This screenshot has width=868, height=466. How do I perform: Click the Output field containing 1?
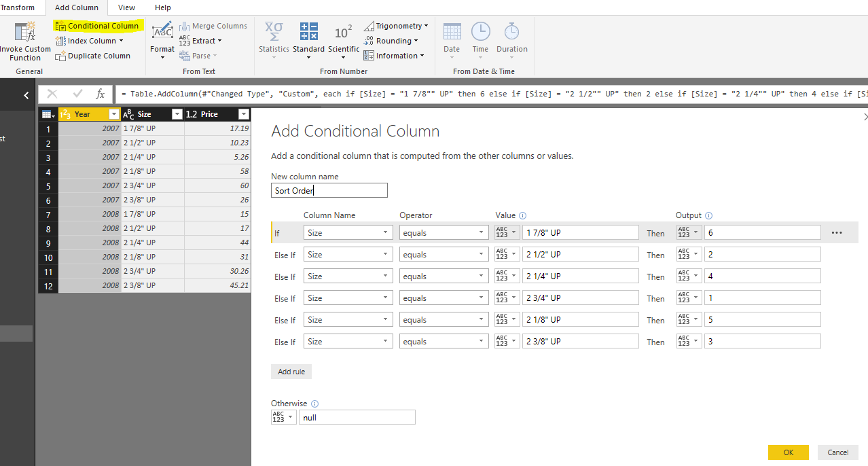tap(762, 298)
